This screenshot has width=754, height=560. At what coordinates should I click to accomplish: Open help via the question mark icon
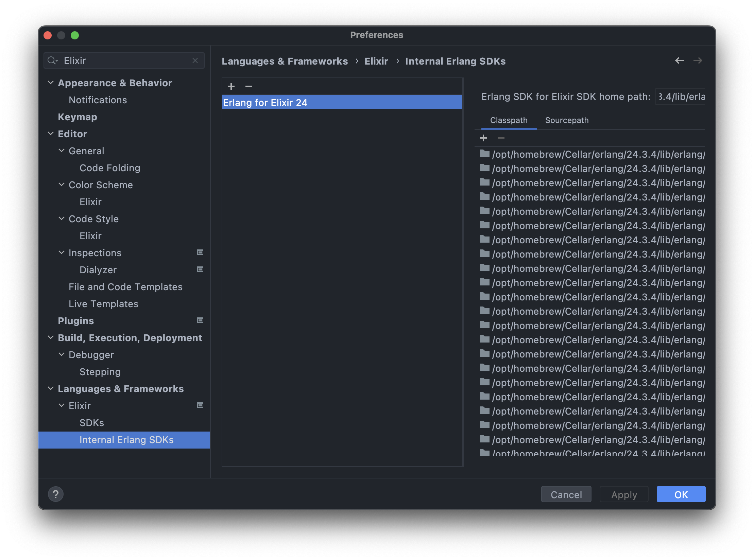[56, 494]
